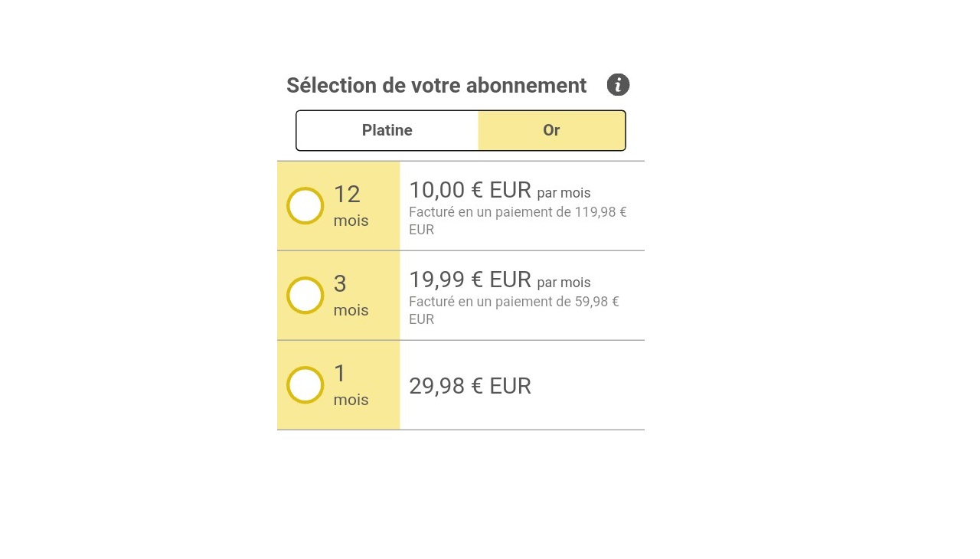The image size is (980, 559).
Task: Select the Or subscription tab
Action: coord(551,130)
